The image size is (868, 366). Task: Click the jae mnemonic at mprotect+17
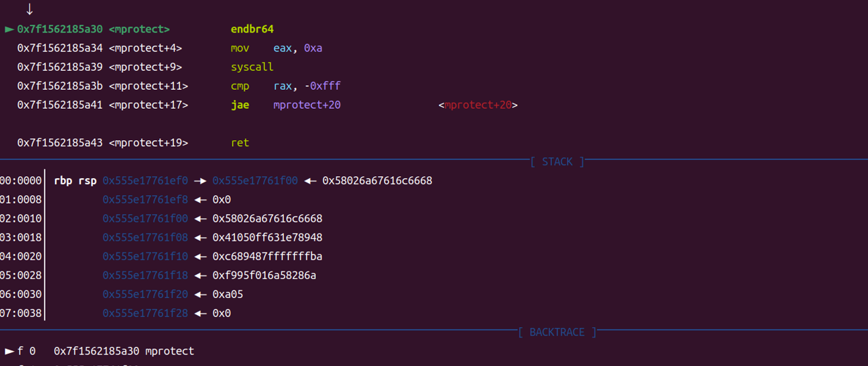pos(240,105)
